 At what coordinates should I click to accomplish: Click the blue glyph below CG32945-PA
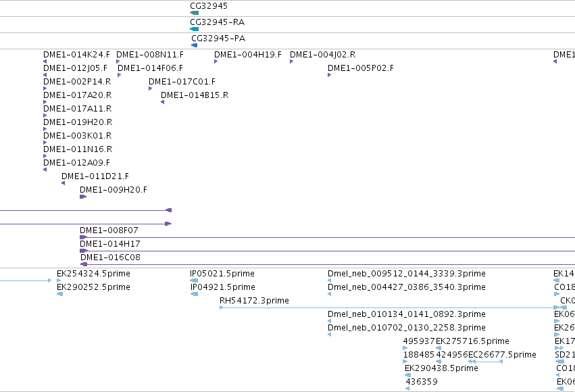tap(195, 45)
